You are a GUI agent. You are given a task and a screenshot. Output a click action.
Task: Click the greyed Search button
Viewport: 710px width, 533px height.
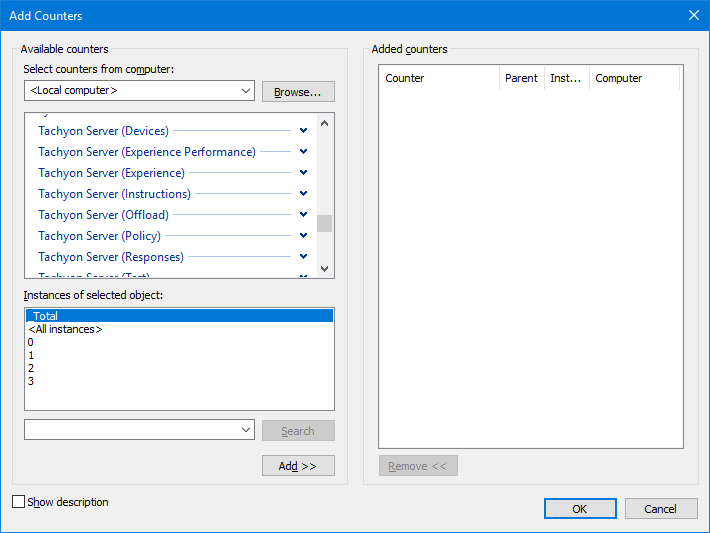(298, 431)
